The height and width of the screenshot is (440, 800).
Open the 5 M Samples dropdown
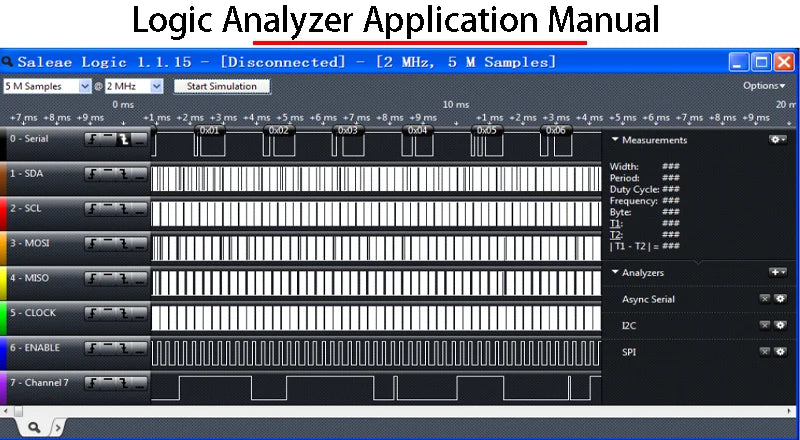tap(47, 86)
